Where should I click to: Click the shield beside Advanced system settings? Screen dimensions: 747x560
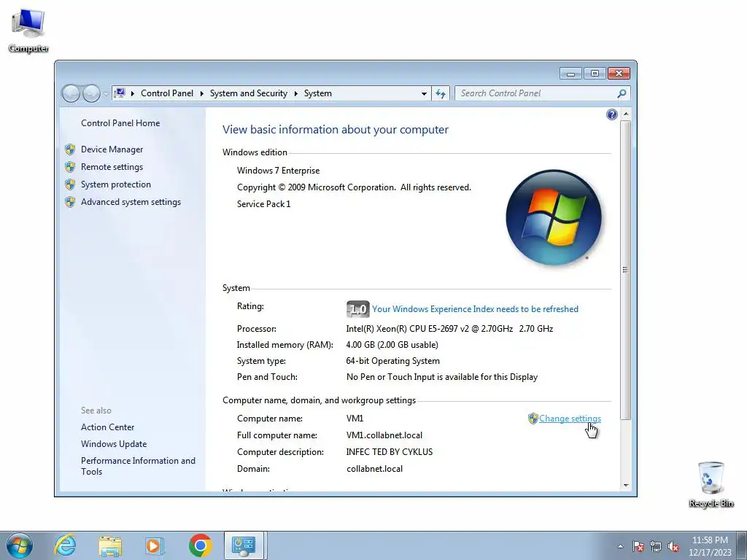70,202
